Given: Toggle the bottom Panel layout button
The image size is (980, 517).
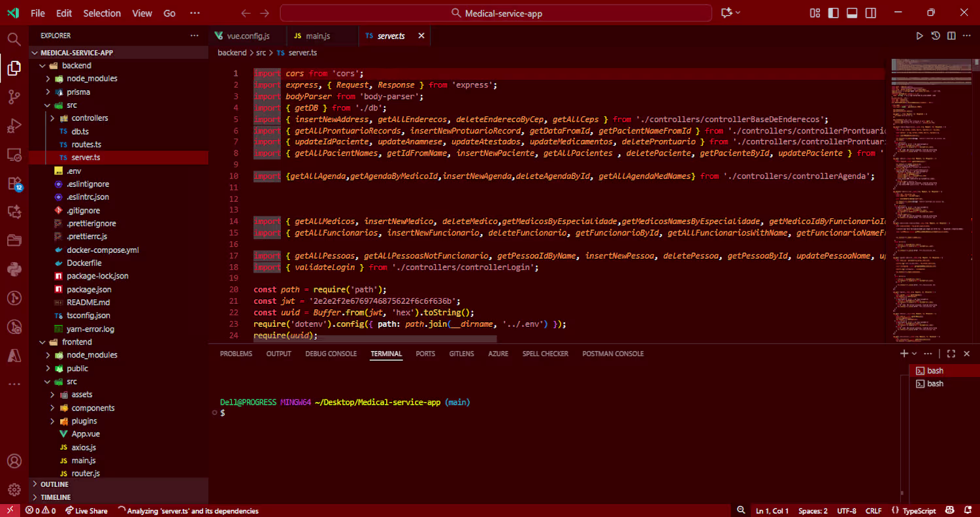Looking at the screenshot, I should point(852,13).
